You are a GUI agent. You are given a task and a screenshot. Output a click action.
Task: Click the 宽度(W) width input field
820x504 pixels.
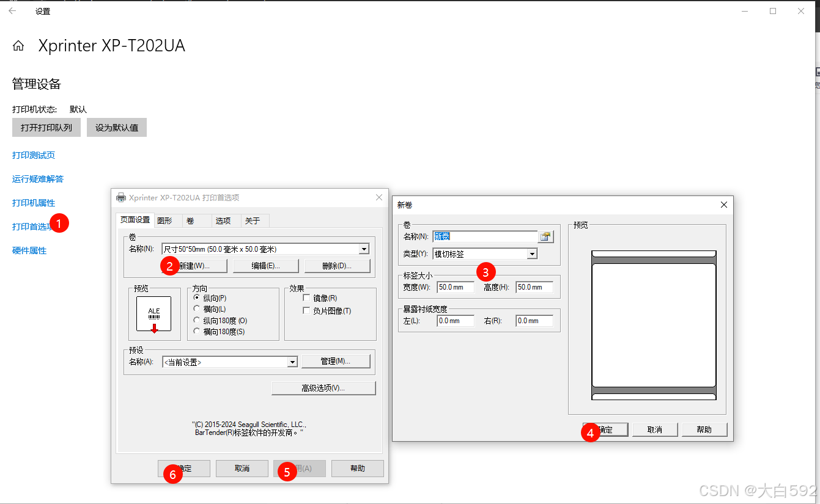point(455,287)
